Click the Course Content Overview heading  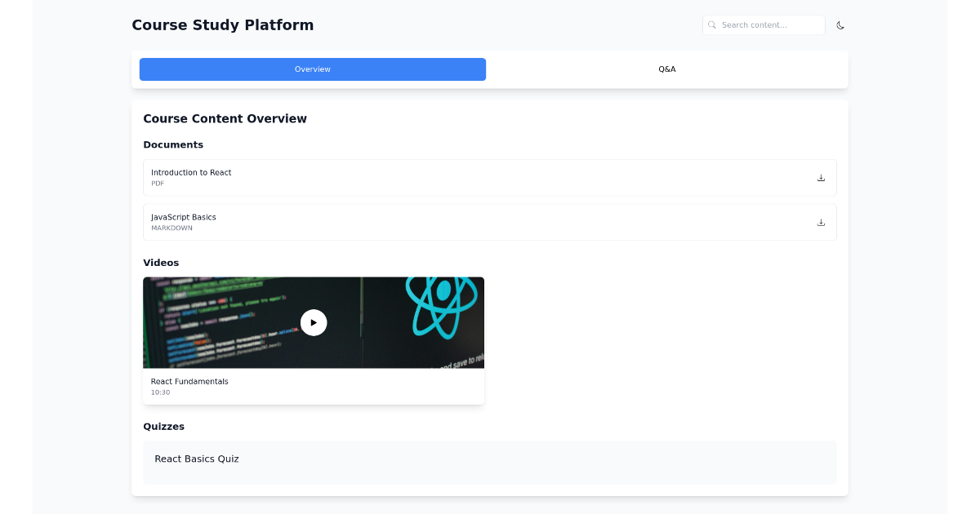tap(225, 119)
